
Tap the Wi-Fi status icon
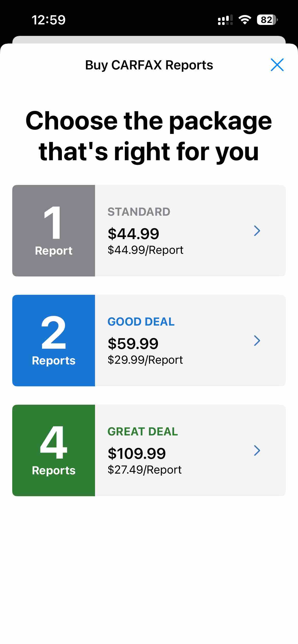pyautogui.click(x=245, y=20)
